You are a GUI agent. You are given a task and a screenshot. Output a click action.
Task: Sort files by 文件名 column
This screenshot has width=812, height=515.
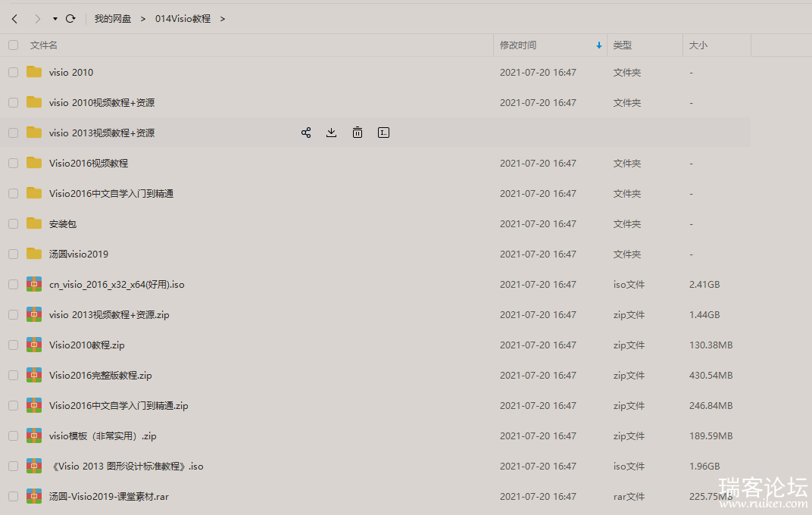pyautogui.click(x=43, y=45)
